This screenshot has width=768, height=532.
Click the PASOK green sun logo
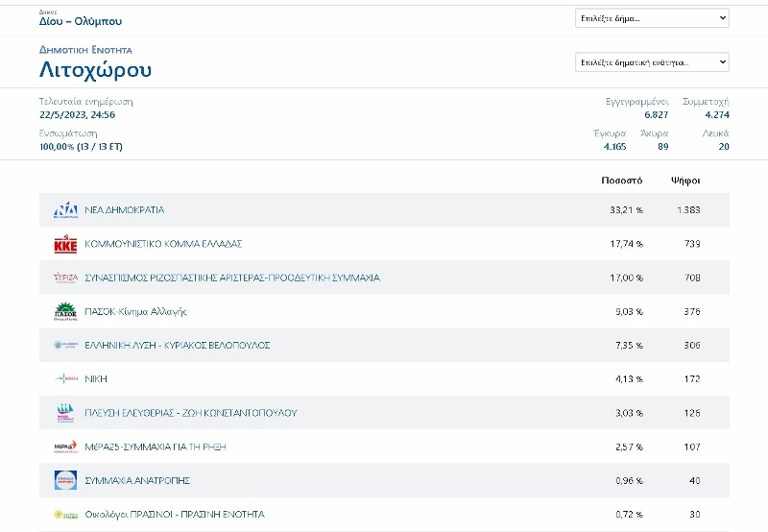[x=65, y=311]
